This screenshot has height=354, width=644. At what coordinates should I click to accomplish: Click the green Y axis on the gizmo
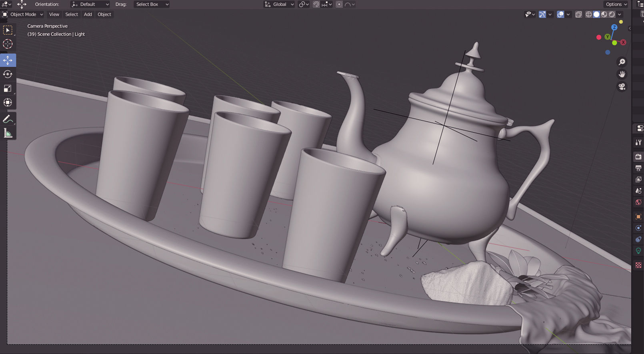[x=608, y=37]
